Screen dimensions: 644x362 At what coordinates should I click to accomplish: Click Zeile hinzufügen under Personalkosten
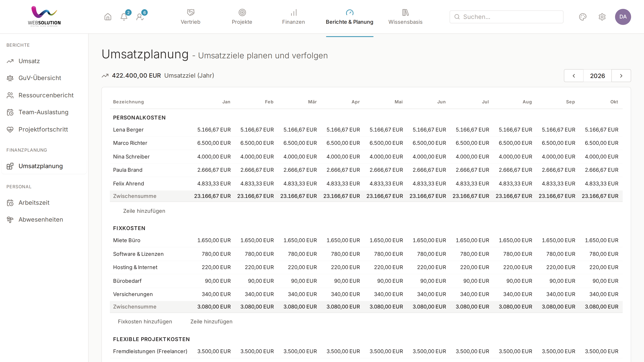click(x=144, y=211)
